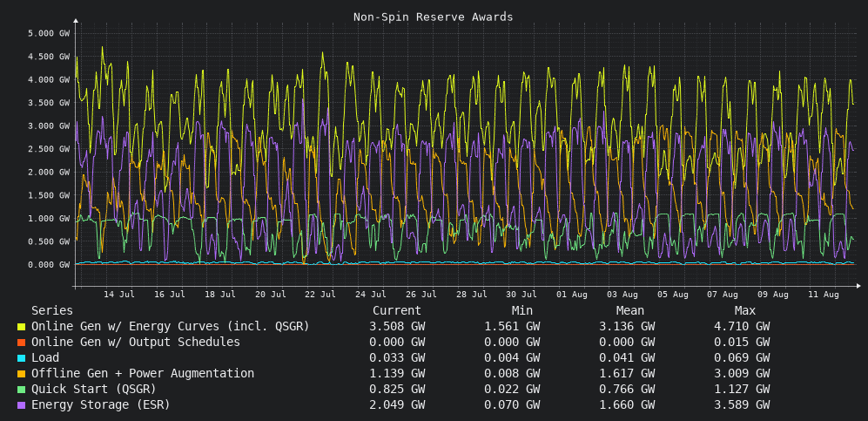Click the 0.069 GW max value
The image size is (868, 421).
click(x=742, y=358)
